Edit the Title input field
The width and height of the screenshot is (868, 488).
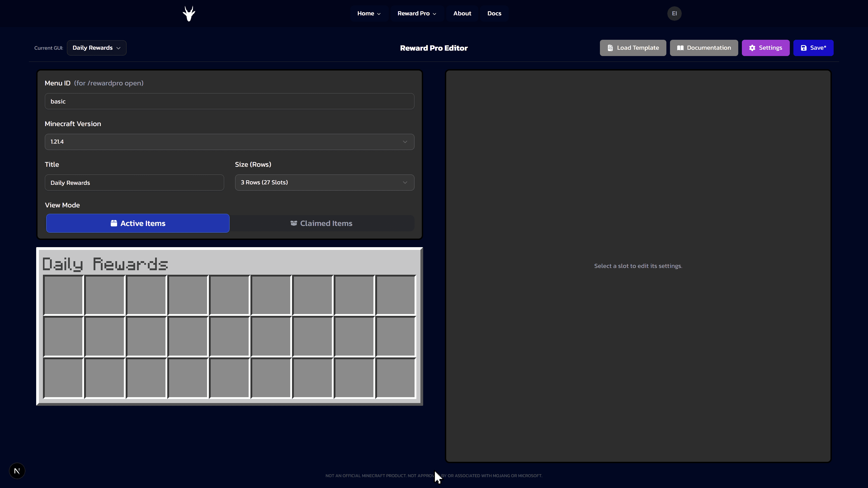coord(134,183)
